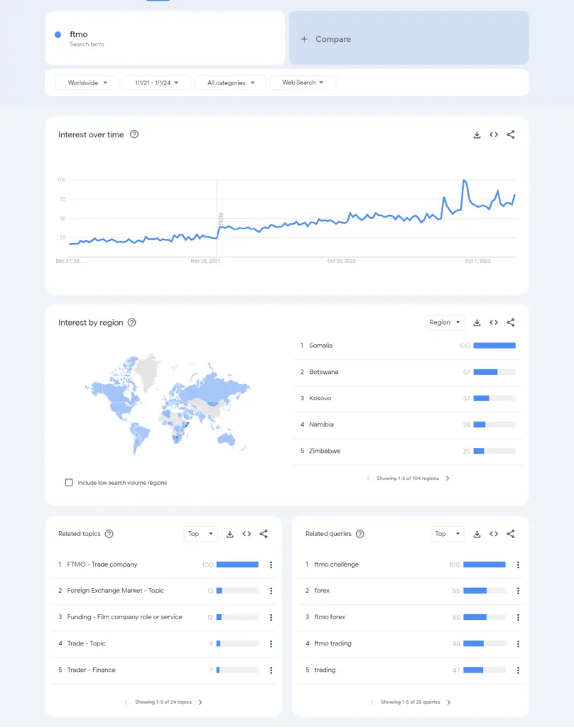This screenshot has height=728, width=574.
Task: Open the All categories dropdown
Action: (231, 82)
